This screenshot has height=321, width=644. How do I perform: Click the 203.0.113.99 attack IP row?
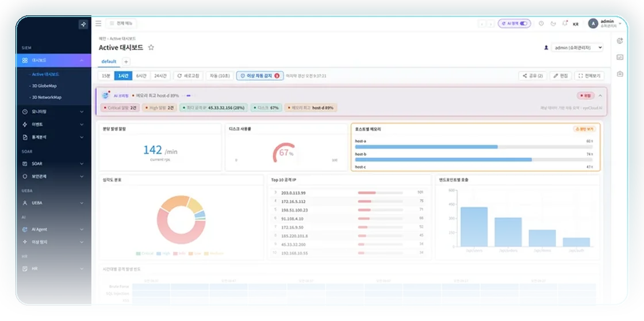(x=348, y=192)
